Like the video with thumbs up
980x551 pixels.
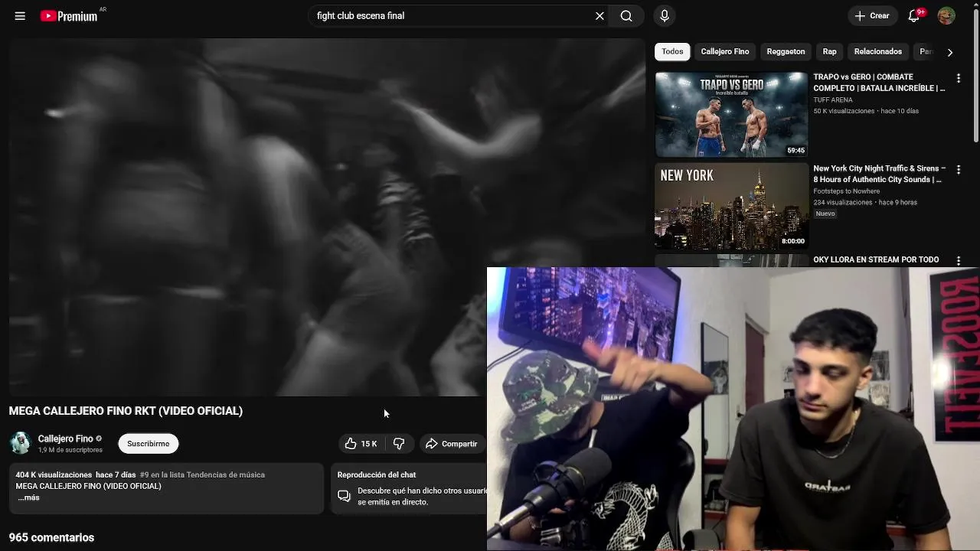coord(361,444)
